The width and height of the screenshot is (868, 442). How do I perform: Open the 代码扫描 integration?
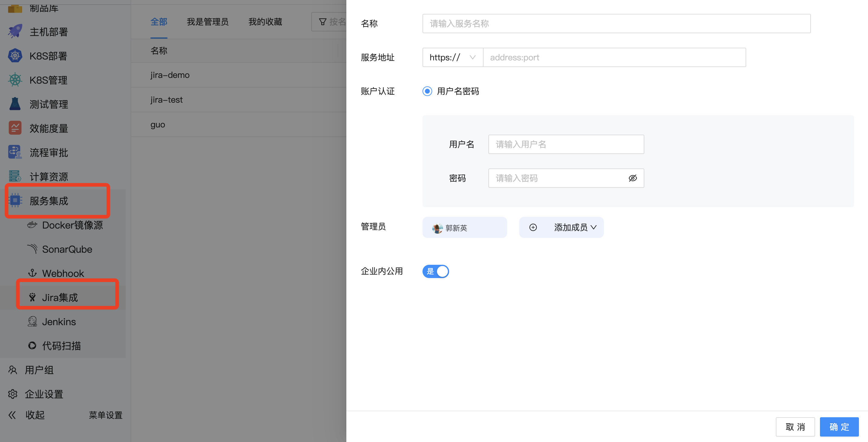click(61, 346)
